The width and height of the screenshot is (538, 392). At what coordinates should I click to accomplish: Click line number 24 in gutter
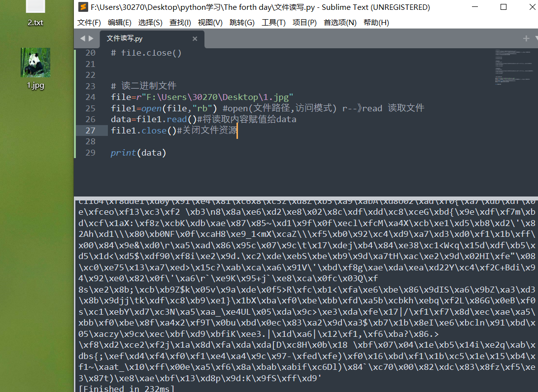click(90, 97)
